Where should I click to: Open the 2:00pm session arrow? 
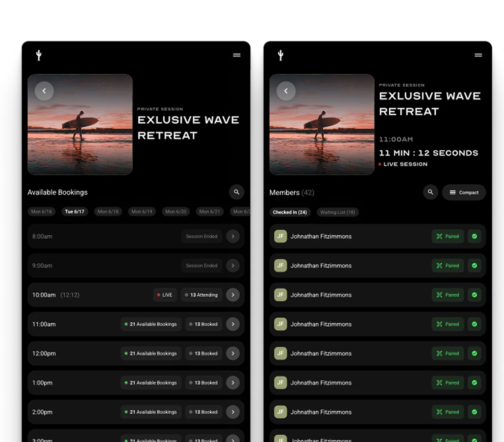[x=233, y=412]
